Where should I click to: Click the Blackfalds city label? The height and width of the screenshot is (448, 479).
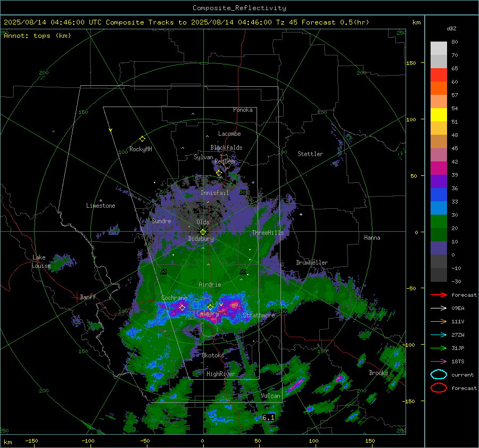[x=226, y=148]
